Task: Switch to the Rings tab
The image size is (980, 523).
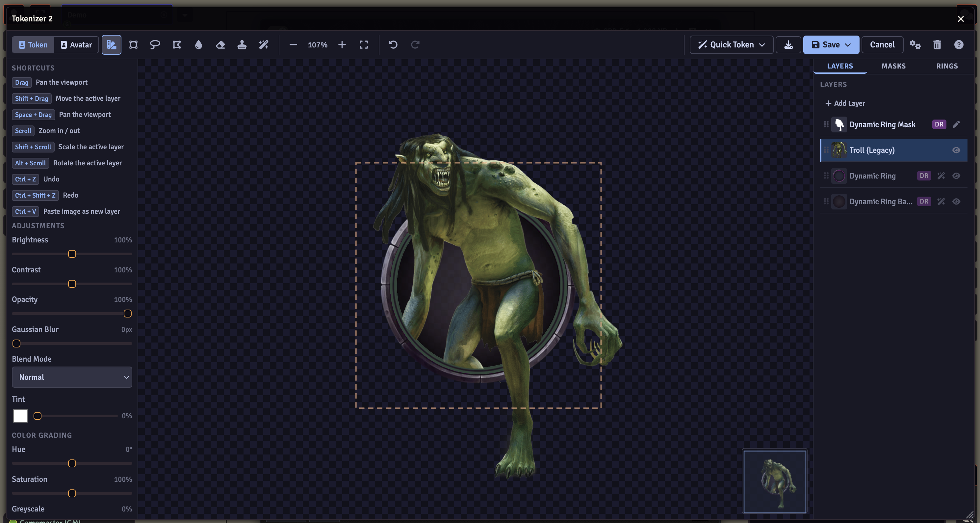Action: tap(946, 66)
